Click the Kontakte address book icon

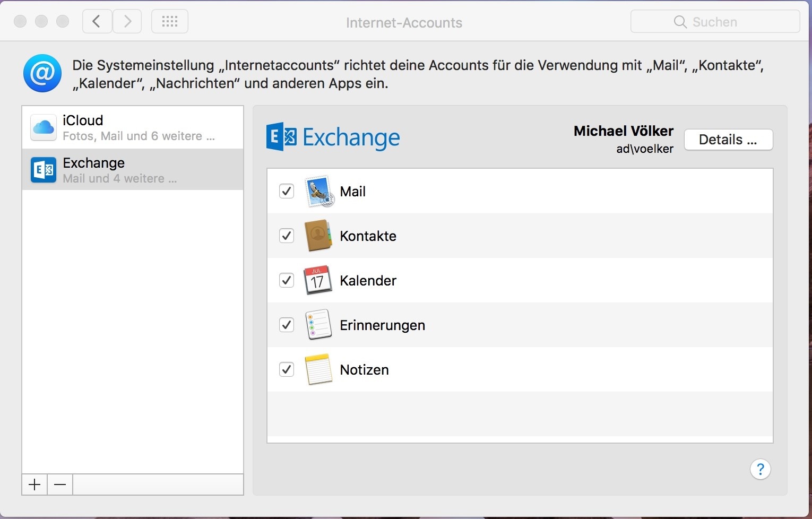click(318, 236)
